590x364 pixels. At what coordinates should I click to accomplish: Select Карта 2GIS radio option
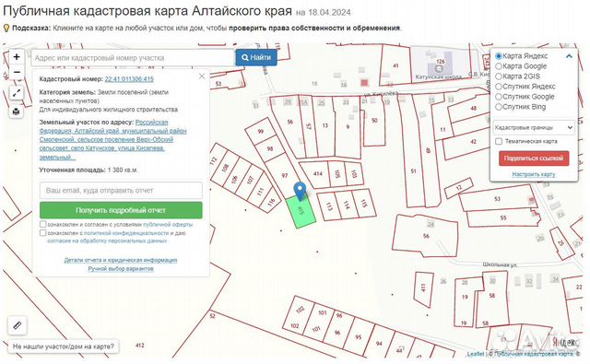click(x=499, y=76)
